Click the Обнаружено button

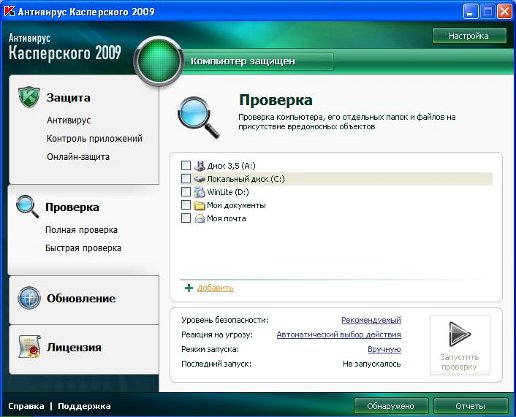point(391,406)
